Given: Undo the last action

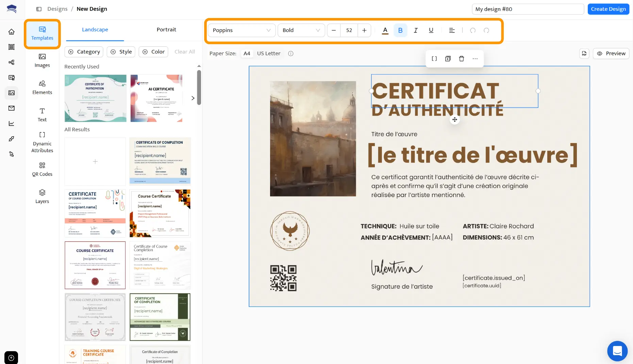Looking at the screenshot, I should coord(473,30).
